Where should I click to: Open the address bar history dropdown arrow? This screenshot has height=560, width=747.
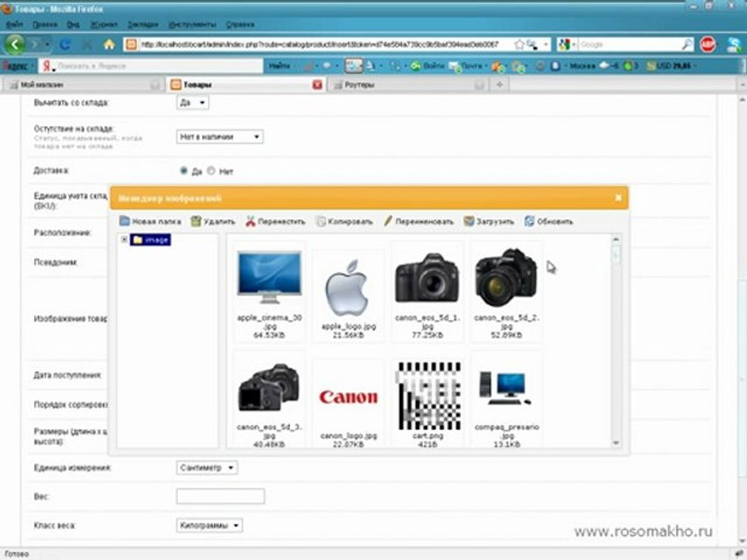click(x=546, y=44)
